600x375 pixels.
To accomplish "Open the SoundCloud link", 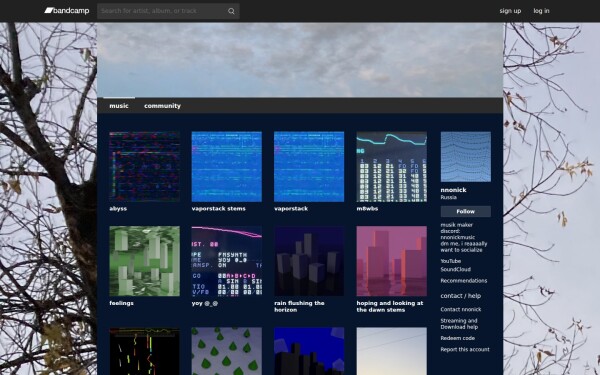I will 455,269.
